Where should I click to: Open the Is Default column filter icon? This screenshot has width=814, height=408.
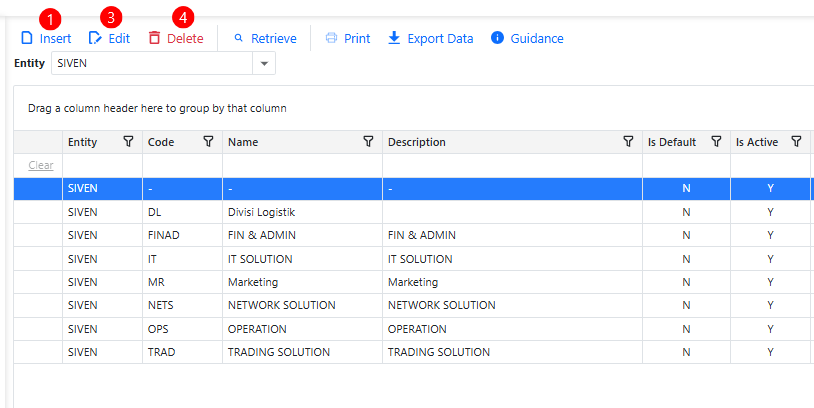pyautogui.click(x=716, y=142)
